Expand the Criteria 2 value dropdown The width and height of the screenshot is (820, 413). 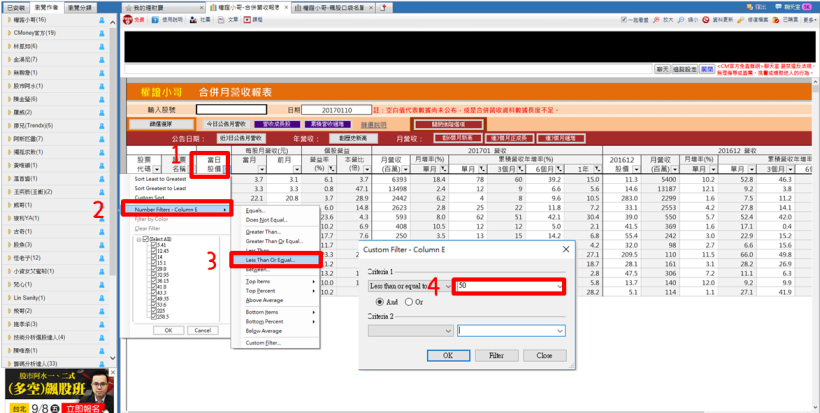(x=560, y=330)
